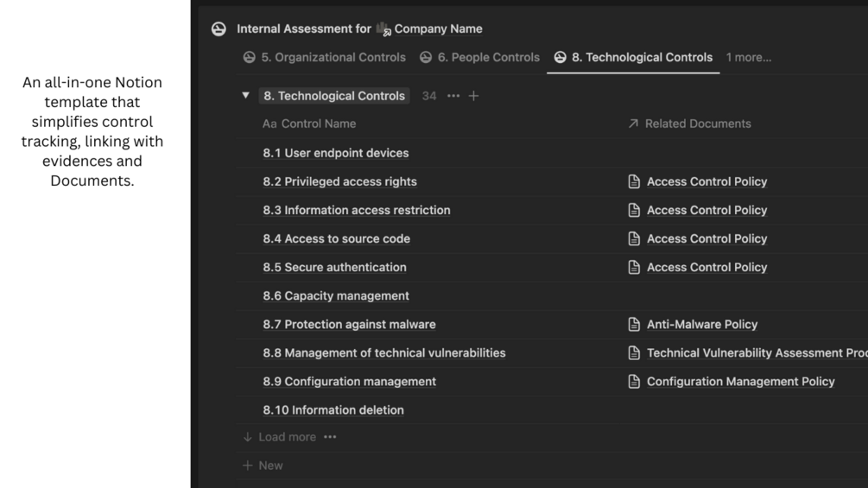Click the document icon beside Configuration Management Policy
This screenshot has width=868, height=488.
pos(634,382)
